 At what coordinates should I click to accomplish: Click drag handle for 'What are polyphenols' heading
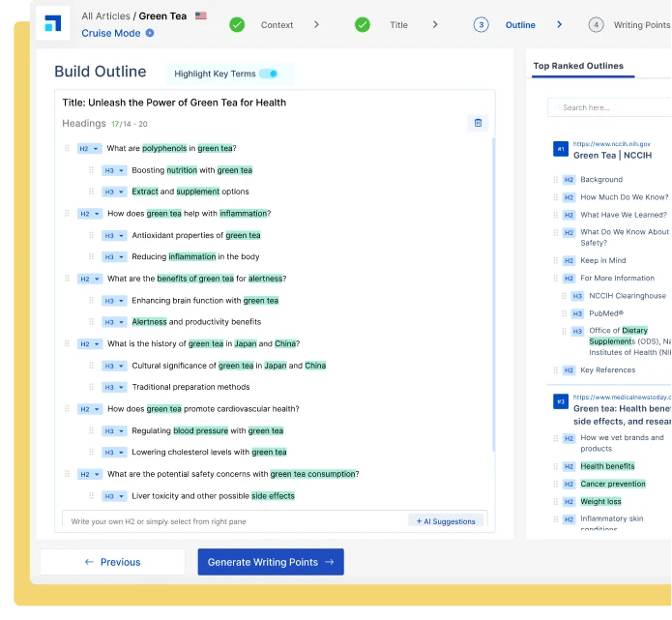67,148
